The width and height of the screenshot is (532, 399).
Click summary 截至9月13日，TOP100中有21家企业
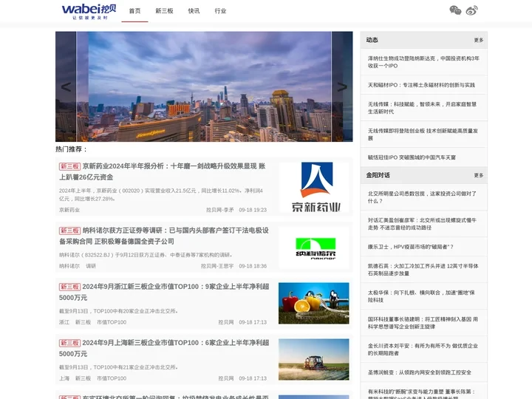tap(118, 367)
